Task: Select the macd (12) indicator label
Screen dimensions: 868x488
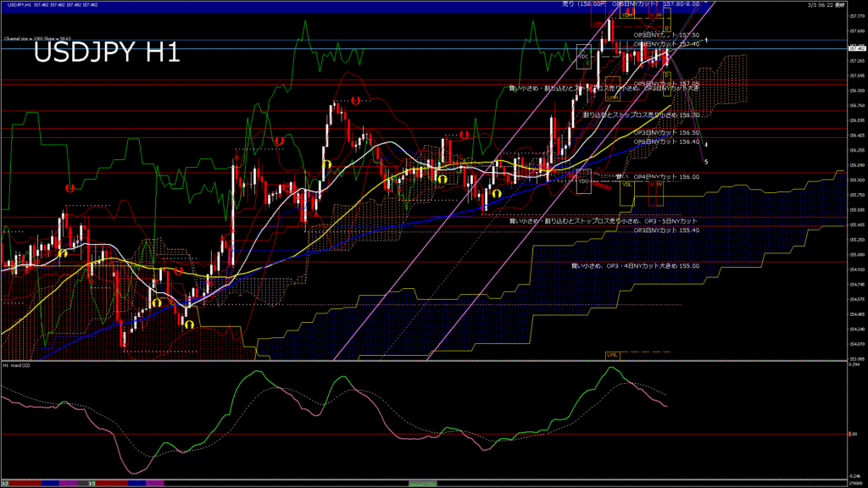Action: [x=15, y=366]
